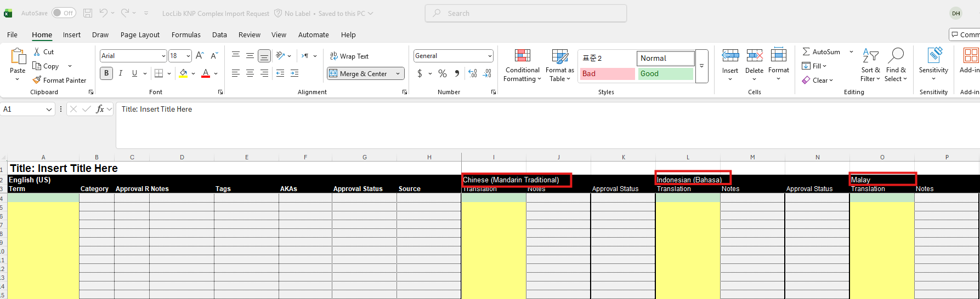Apply Wrap Text to cell
Image resolution: width=980 pixels, height=299 pixels.
(349, 56)
